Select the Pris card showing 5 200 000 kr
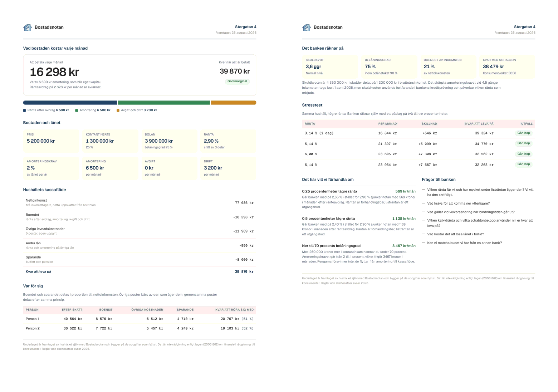The image size is (558, 392). (51, 141)
